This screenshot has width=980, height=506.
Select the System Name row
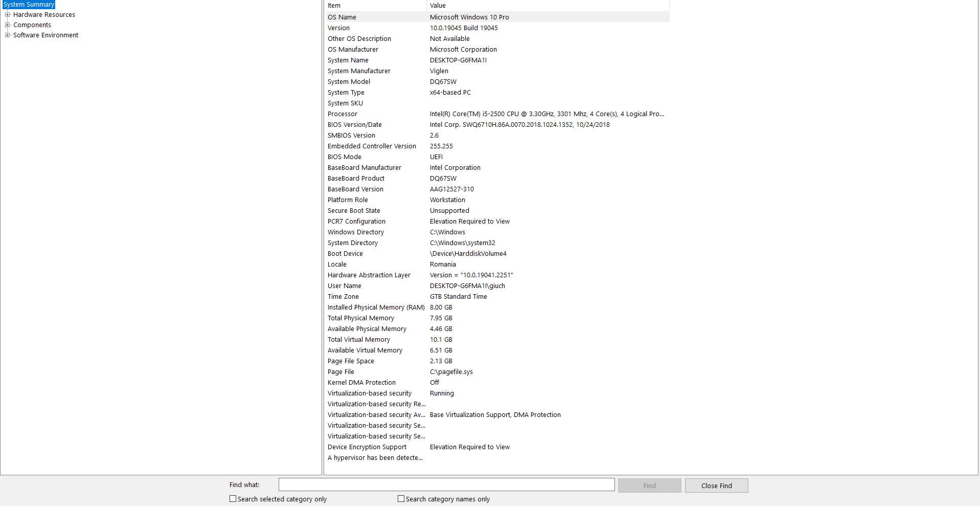point(497,60)
